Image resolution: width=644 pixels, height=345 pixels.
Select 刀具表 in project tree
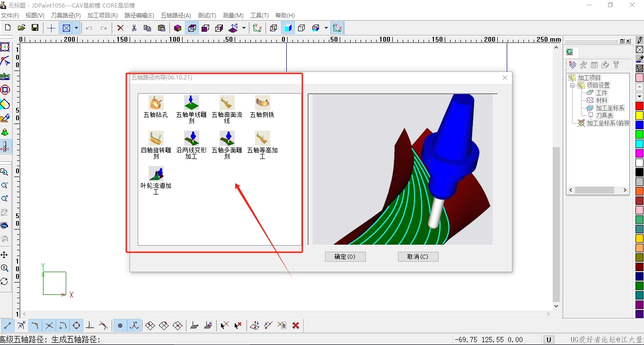pos(604,115)
